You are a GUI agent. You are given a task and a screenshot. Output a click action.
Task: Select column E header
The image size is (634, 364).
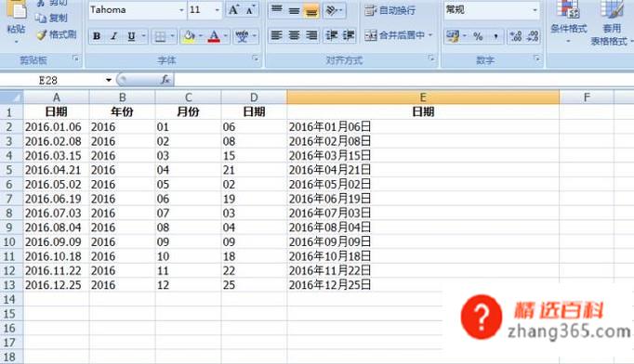click(x=423, y=97)
